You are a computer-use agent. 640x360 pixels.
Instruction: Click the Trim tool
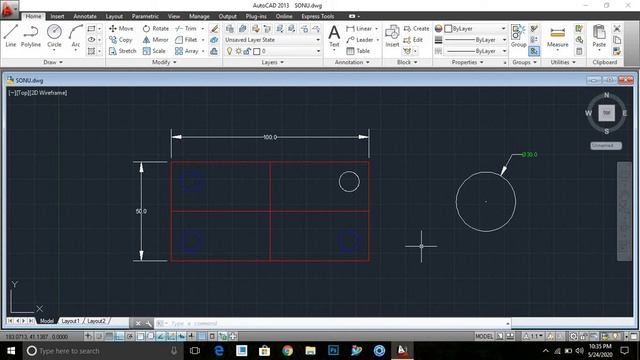186,29
